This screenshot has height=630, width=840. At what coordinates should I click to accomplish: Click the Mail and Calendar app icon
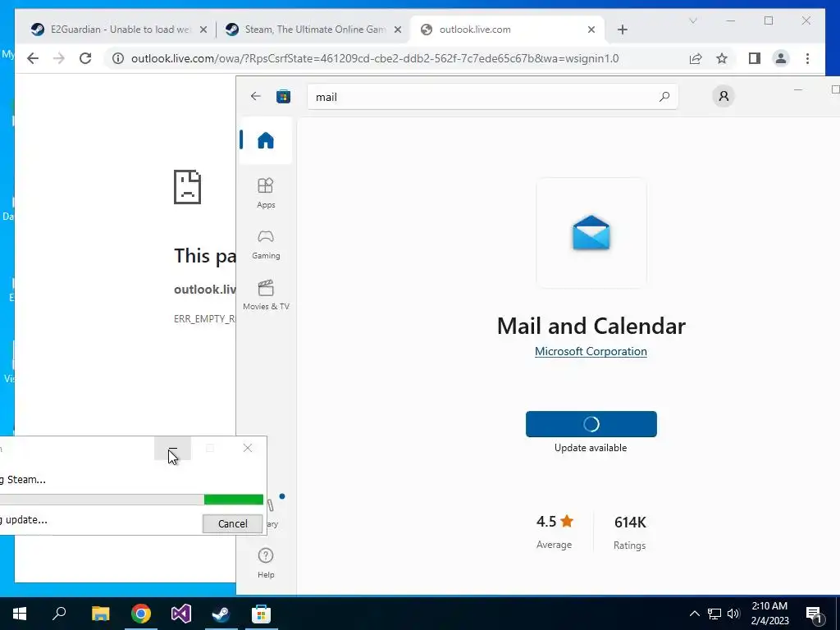591,232
